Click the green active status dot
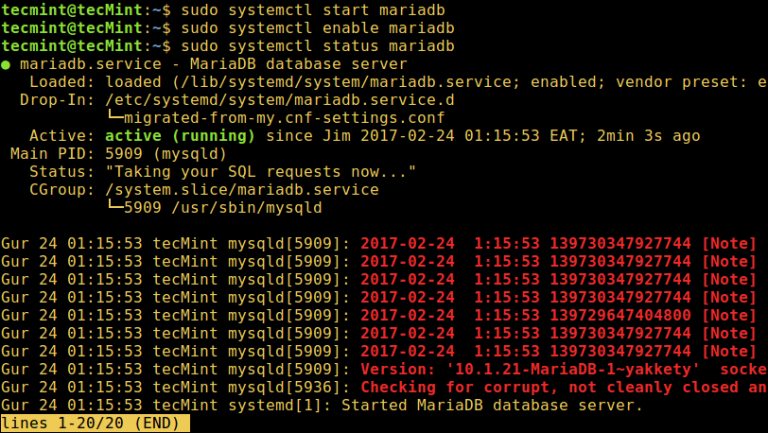The height and width of the screenshot is (433, 768). [x=6, y=64]
